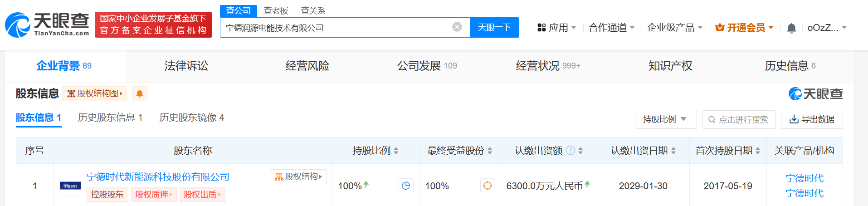Select the 查公司 search tab
This screenshot has width=868, height=206.
pos(239,11)
